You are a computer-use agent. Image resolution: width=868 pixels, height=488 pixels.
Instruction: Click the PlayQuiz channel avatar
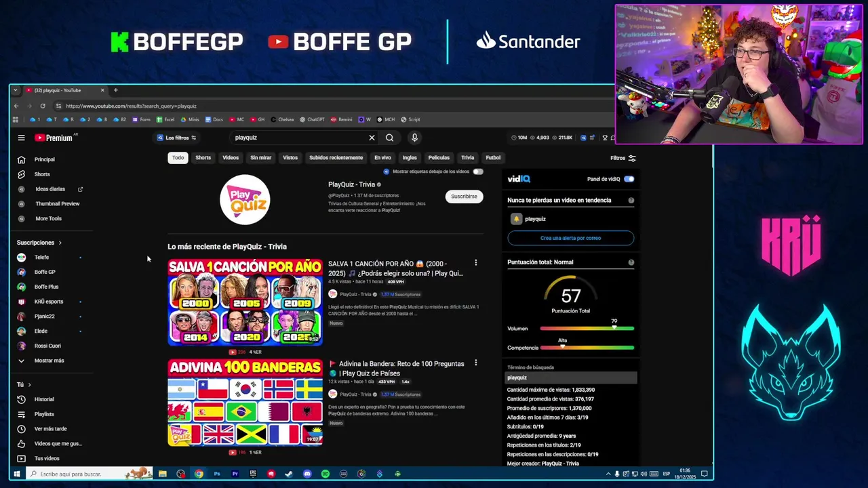click(x=245, y=199)
